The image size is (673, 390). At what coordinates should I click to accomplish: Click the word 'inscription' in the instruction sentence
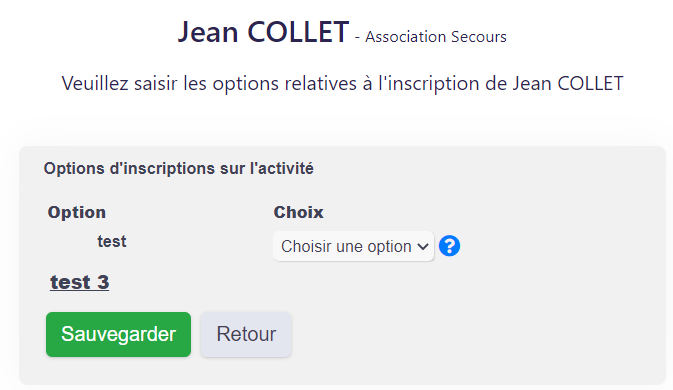click(428, 84)
